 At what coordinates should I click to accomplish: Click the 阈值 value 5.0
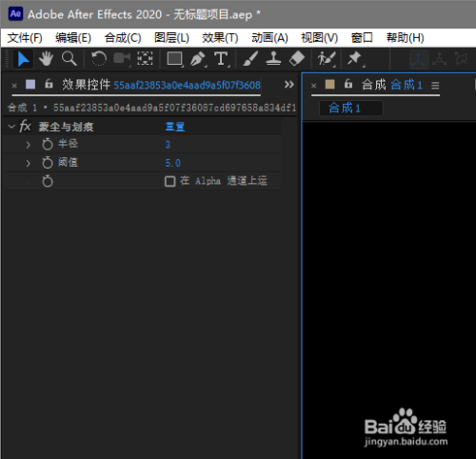click(173, 163)
